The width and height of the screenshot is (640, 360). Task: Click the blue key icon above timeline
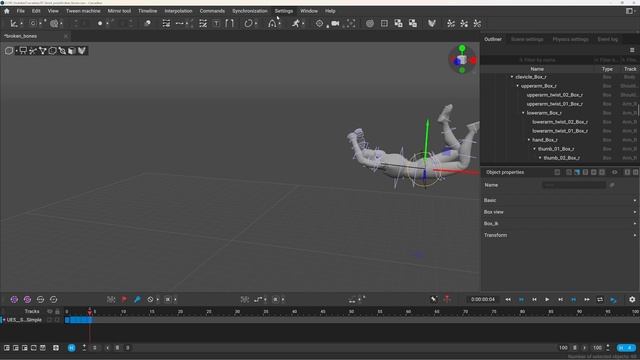[137, 300]
